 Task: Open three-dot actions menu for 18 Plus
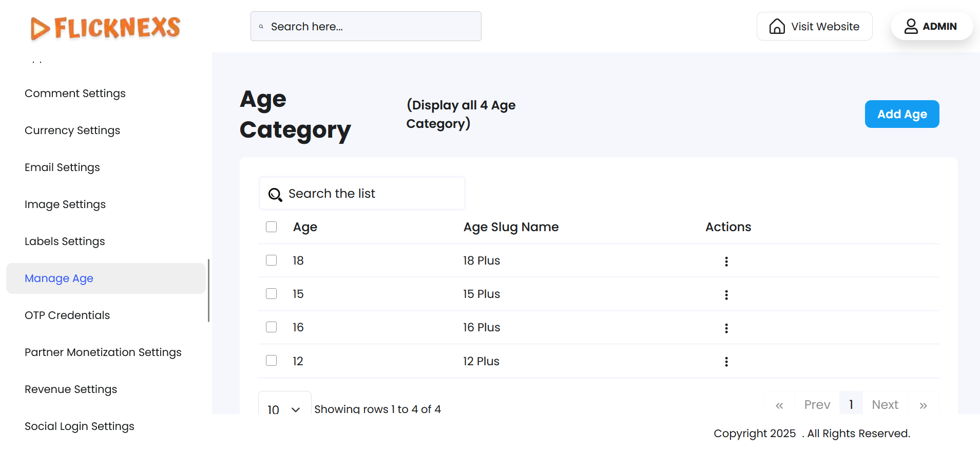[x=726, y=261]
